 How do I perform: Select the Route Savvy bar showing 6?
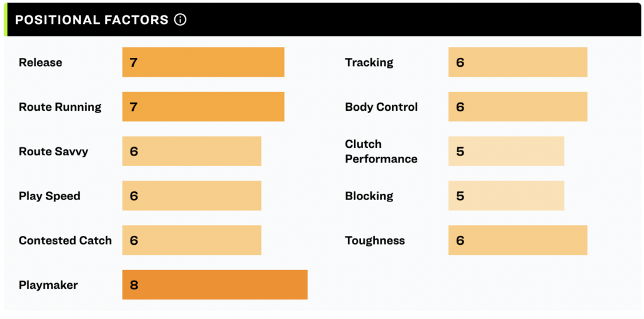192,151
